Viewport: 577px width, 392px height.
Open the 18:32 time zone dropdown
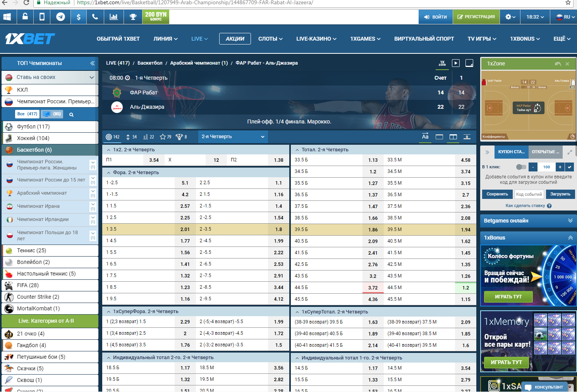pos(535,17)
